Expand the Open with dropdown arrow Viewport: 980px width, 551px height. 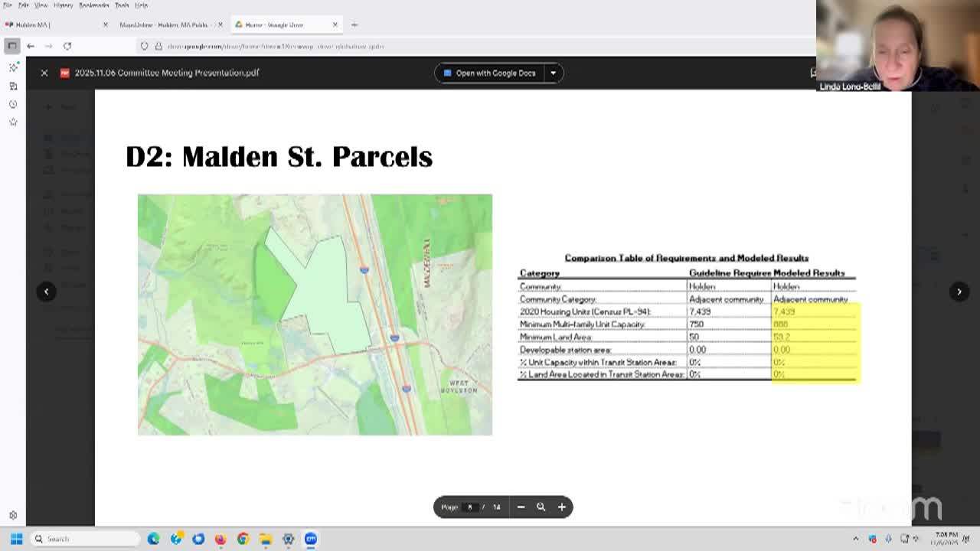coord(553,73)
